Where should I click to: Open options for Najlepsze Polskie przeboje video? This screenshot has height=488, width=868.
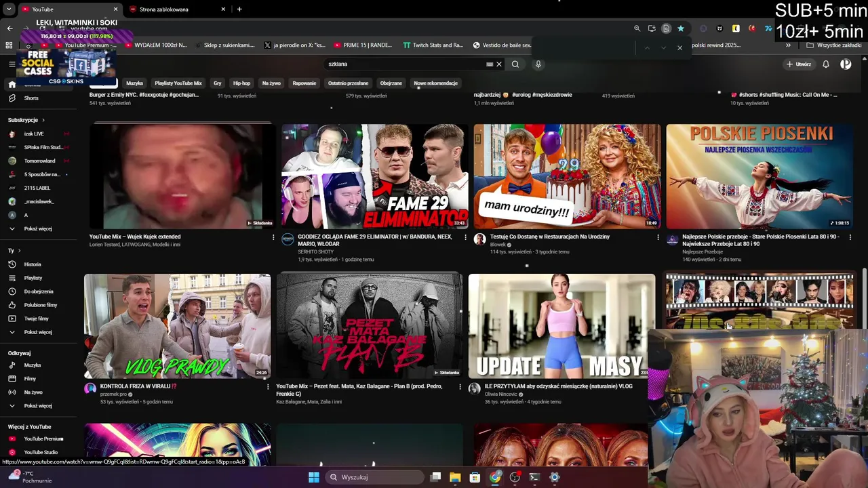point(850,237)
